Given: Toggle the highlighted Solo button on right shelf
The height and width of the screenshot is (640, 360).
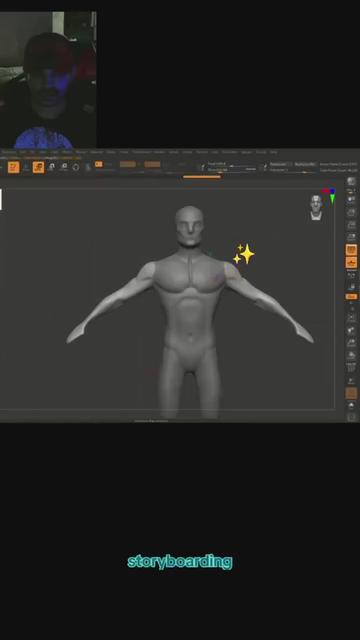Looking at the screenshot, I should (351, 393).
